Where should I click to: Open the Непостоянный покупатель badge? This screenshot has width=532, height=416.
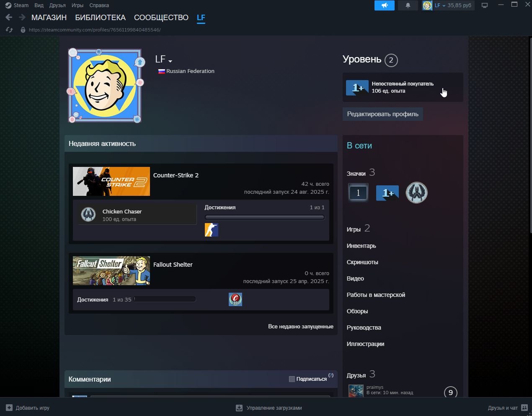click(x=403, y=87)
